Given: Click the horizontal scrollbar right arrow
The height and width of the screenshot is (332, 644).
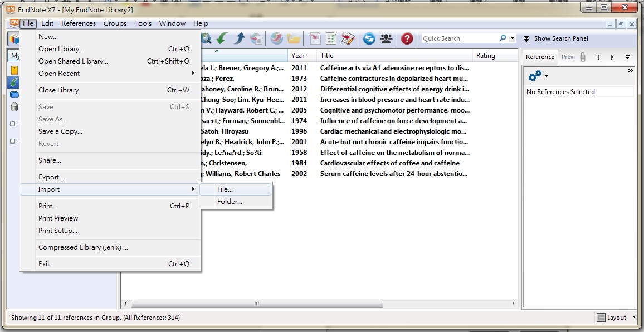Looking at the screenshot, I should coord(514,304).
